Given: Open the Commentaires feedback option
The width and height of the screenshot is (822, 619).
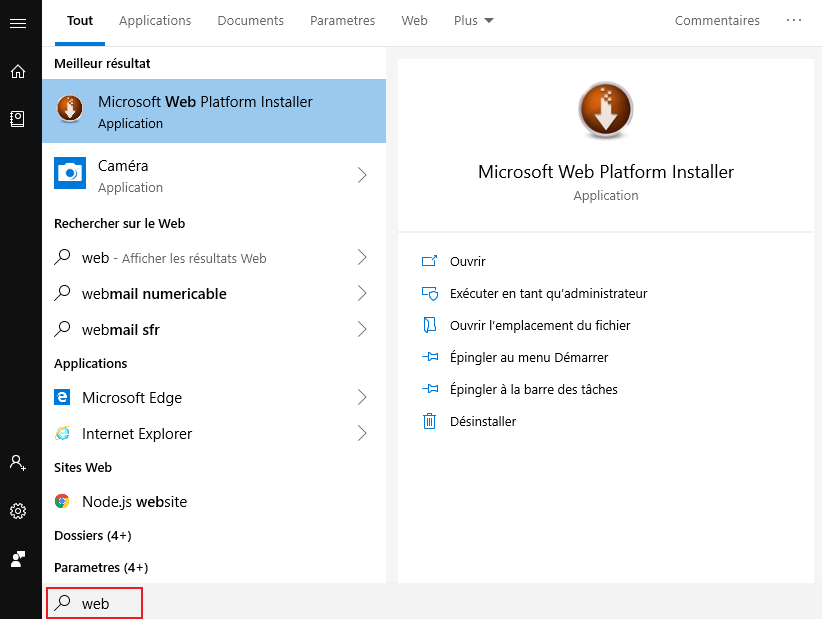Looking at the screenshot, I should pos(717,20).
